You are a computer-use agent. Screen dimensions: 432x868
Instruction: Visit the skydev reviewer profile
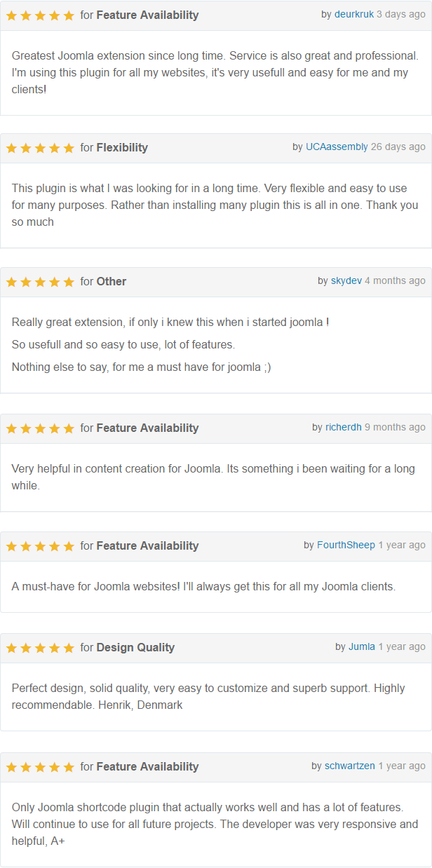click(346, 280)
